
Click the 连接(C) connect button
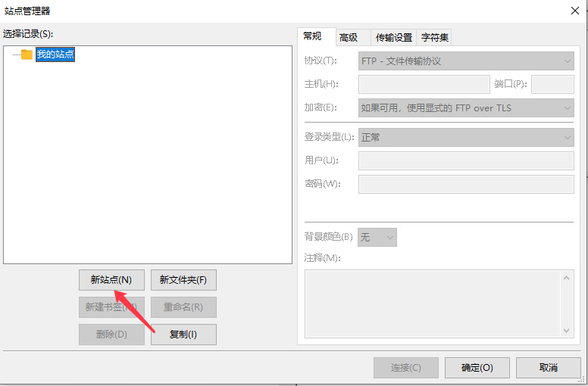pyautogui.click(x=405, y=368)
